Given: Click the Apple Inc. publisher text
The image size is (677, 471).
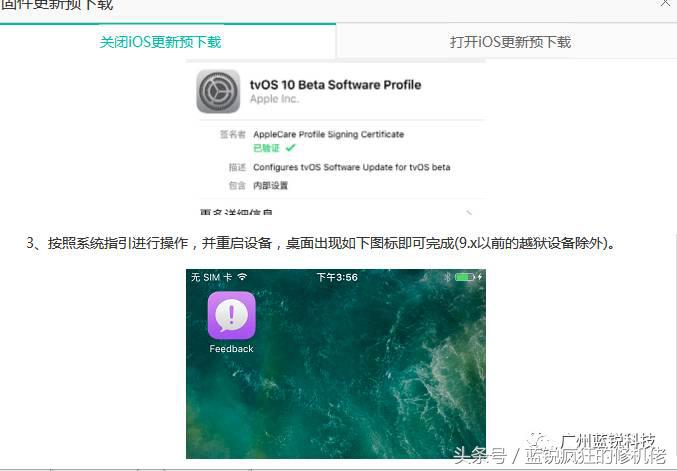Looking at the screenshot, I should [274, 99].
